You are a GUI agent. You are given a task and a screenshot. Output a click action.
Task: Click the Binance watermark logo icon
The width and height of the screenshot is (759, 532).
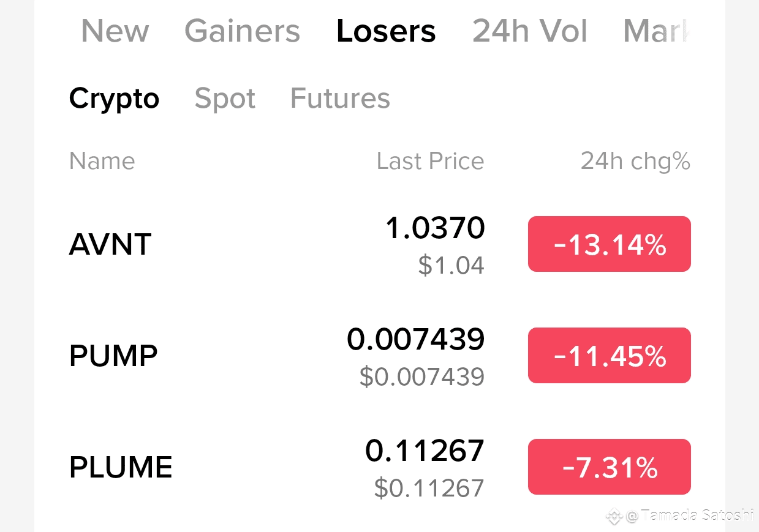[x=614, y=516]
